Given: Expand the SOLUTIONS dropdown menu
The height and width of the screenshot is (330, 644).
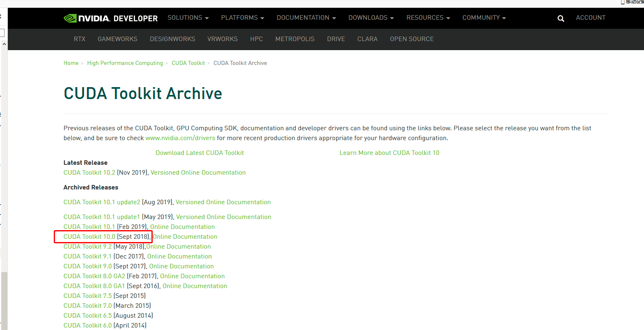Looking at the screenshot, I should point(188,18).
